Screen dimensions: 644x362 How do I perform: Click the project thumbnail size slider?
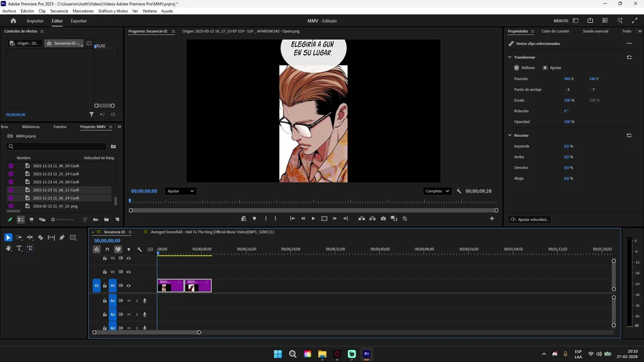63,220
